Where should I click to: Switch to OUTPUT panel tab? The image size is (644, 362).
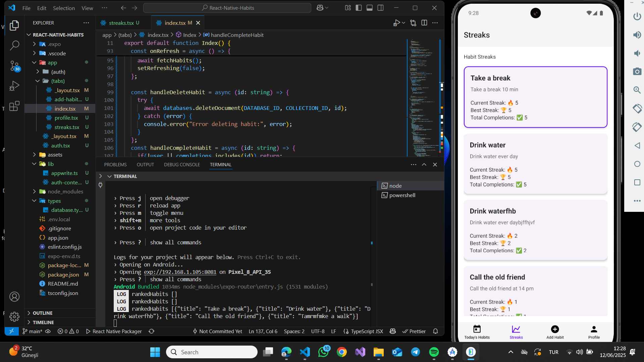click(145, 165)
